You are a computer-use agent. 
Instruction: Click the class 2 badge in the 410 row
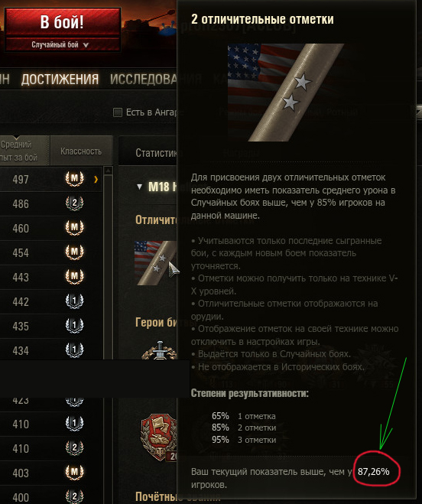click(x=75, y=448)
